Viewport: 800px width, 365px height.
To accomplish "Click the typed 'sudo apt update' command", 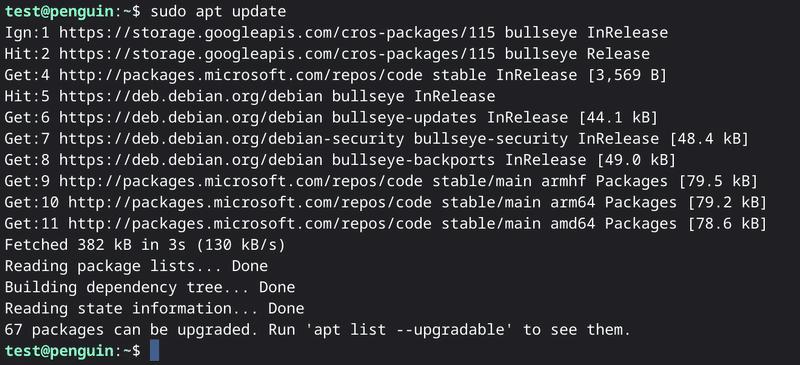I will click(218, 12).
